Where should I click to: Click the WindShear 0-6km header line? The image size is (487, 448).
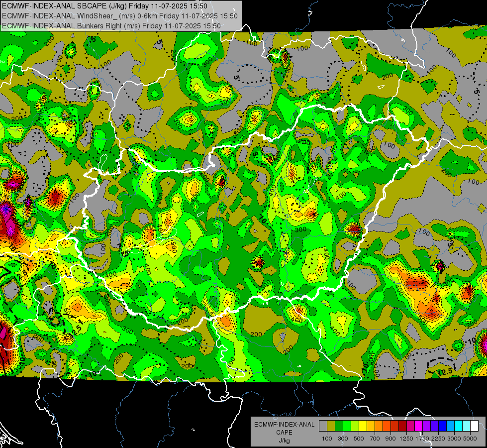point(119,16)
